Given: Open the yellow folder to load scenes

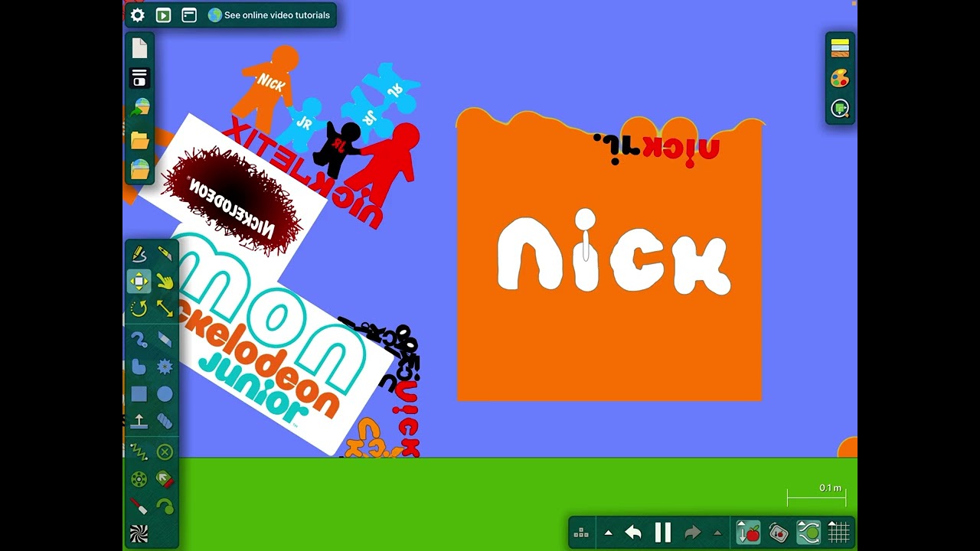Looking at the screenshot, I should [139, 140].
